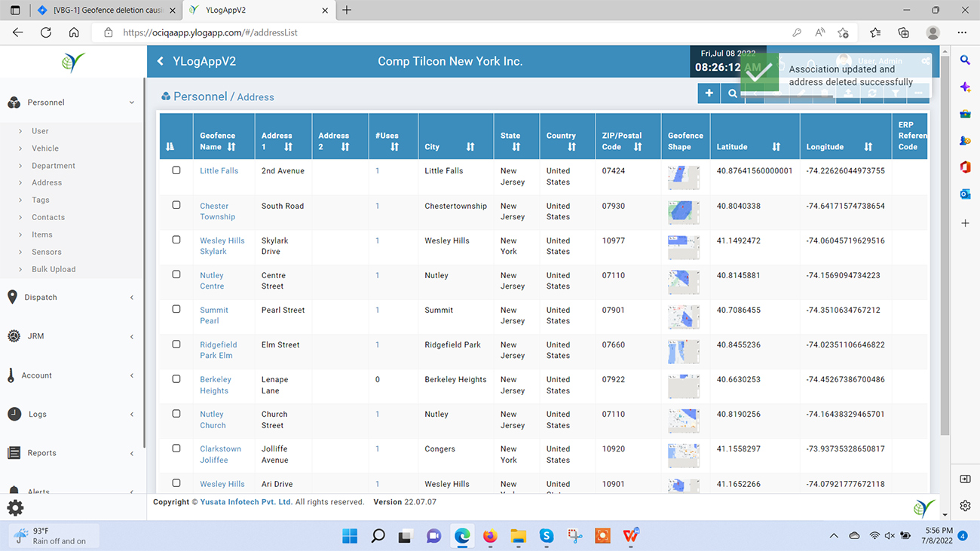This screenshot has height=551, width=980.
Task: Expand the Logs menu chevron
Action: (132, 415)
